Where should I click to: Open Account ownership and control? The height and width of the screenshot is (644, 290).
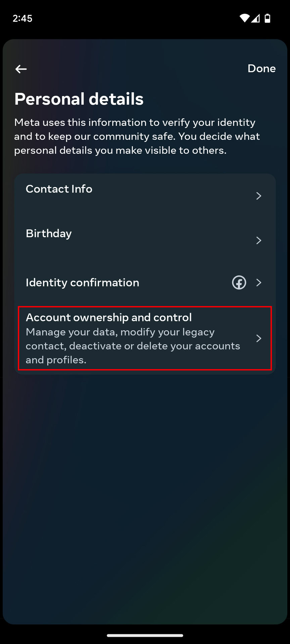pyautogui.click(x=109, y=317)
